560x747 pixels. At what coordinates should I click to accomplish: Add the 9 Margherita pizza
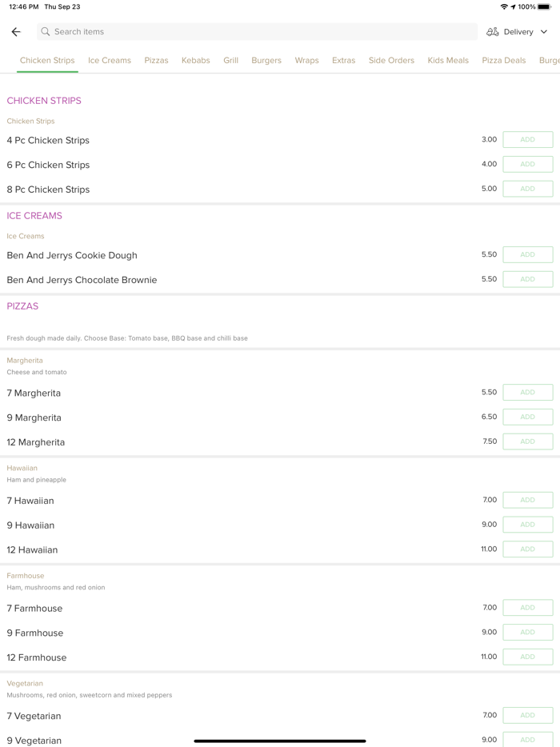point(527,417)
